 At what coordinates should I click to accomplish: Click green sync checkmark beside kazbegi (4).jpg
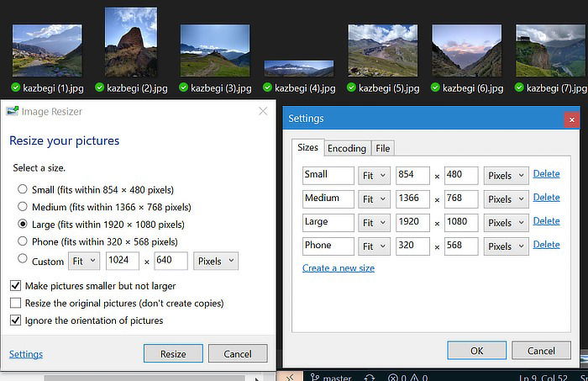(268, 87)
